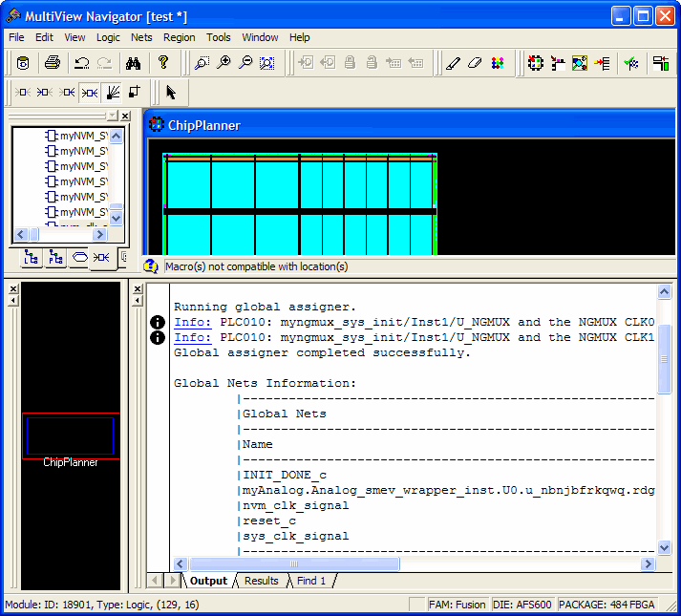Image resolution: width=681 pixels, height=616 pixels.
Task: Open the Region menu
Action: (179, 37)
